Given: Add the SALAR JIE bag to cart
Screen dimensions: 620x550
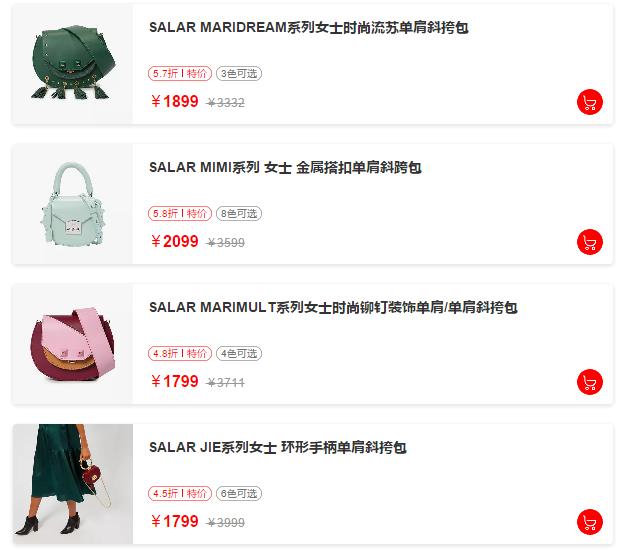Looking at the screenshot, I should [590, 522].
